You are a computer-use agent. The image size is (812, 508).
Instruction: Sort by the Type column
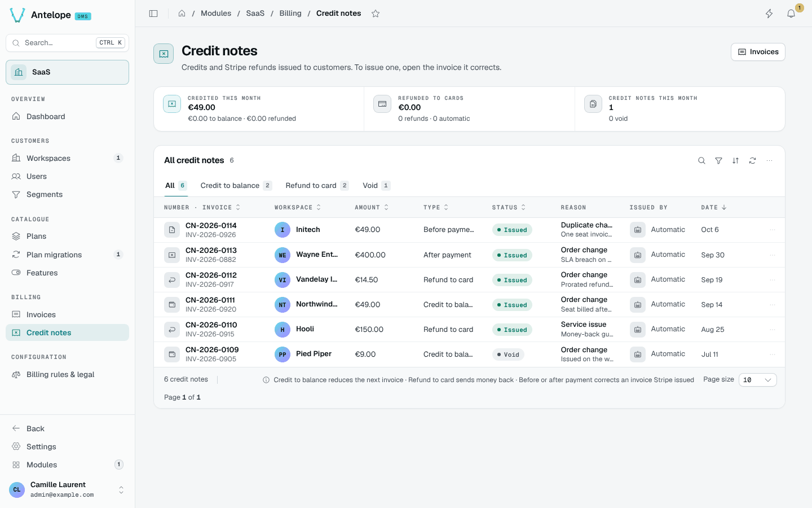click(436, 208)
